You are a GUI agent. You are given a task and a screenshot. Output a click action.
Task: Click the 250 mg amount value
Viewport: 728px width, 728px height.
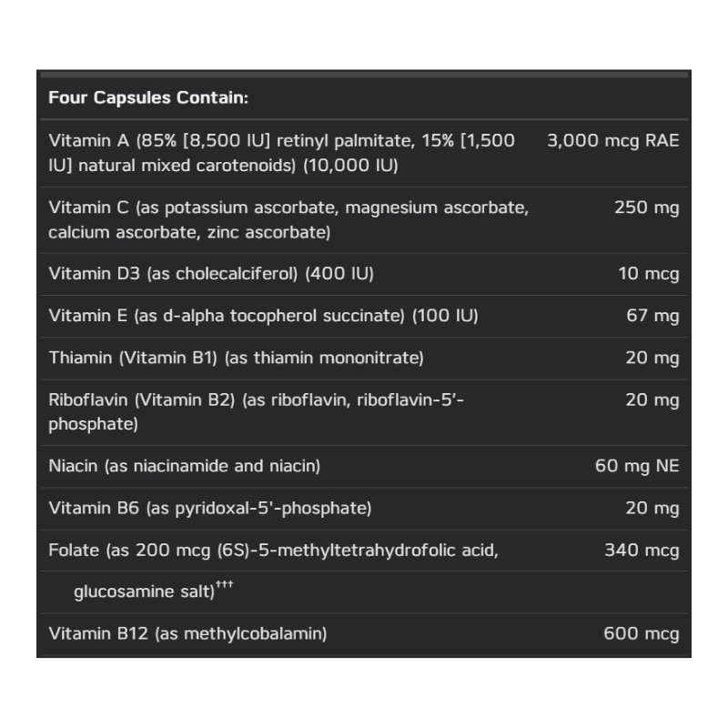coord(646,207)
